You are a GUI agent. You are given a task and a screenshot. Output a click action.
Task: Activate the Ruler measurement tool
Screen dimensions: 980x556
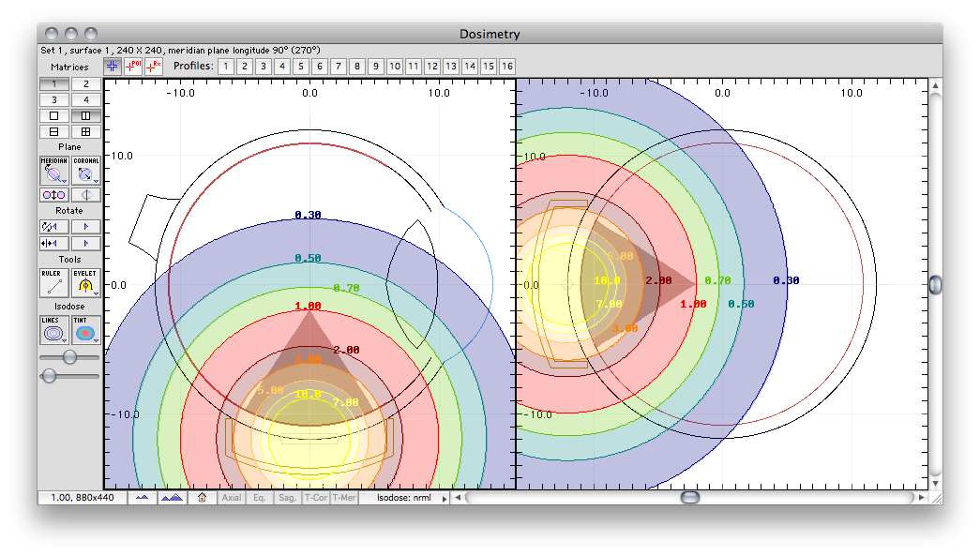(x=54, y=283)
